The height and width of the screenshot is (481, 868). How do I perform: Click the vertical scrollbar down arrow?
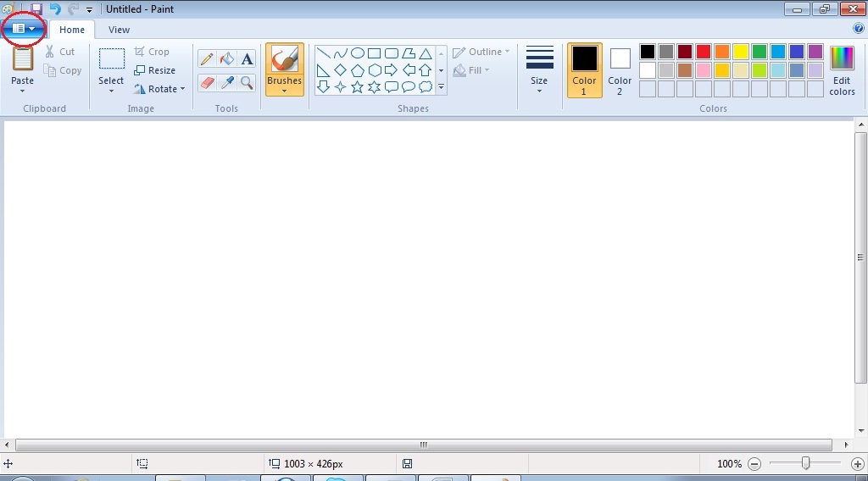(x=861, y=431)
